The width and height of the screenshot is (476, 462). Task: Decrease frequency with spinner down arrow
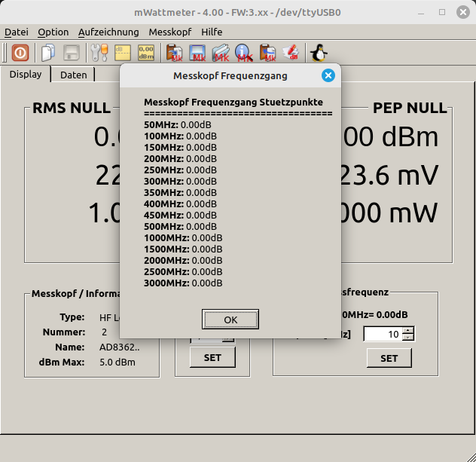[407, 338]
